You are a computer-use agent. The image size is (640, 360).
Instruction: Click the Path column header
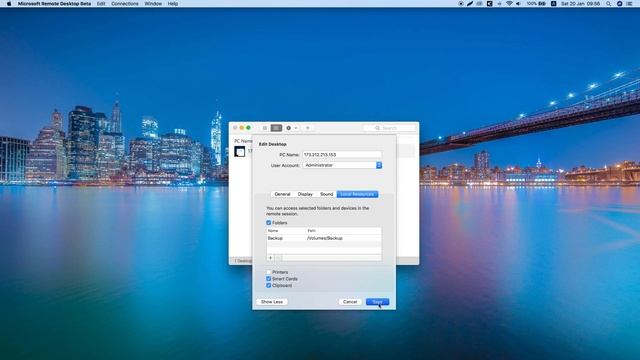point(311,231)
